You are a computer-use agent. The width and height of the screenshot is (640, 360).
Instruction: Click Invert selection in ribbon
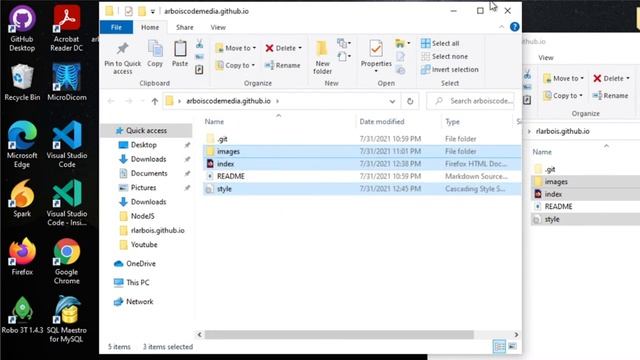tap(450, 69)
